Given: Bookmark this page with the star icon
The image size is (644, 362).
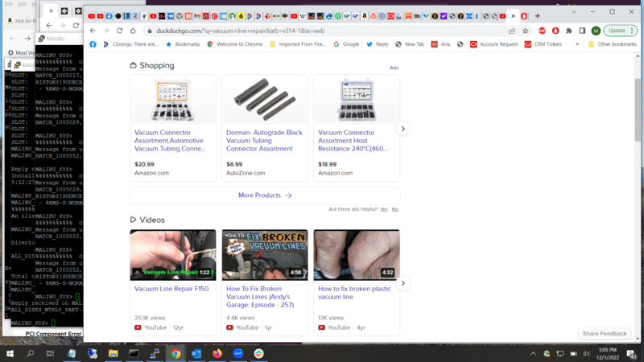Looking at the screenshot, I should [x=526, y=31].
